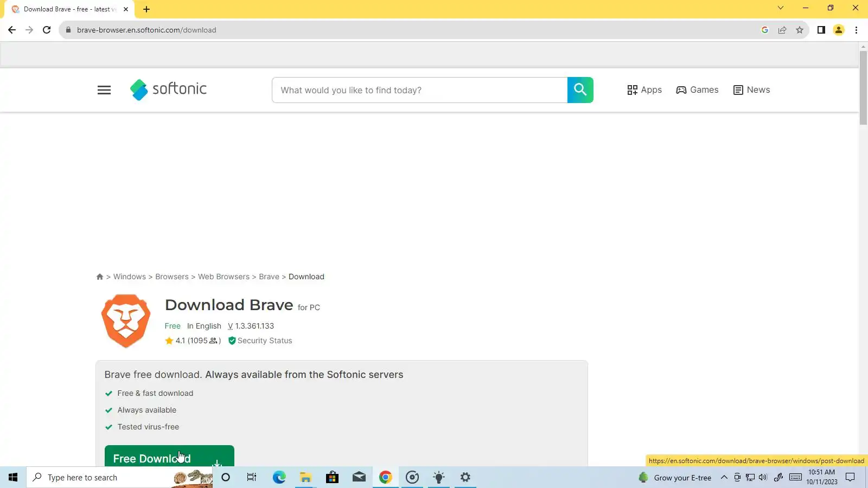
Task: Open Task View on the taskbar
Action: tap(252, 477)
